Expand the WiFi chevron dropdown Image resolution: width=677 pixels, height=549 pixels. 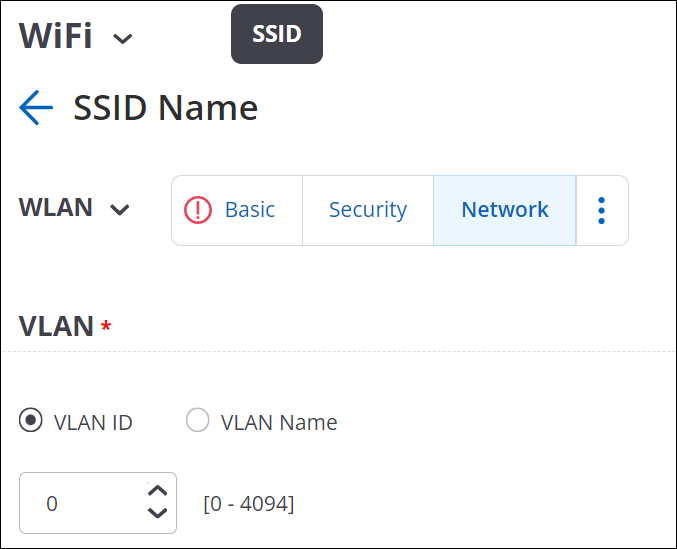pyautogui.click(x=123, y=39)
